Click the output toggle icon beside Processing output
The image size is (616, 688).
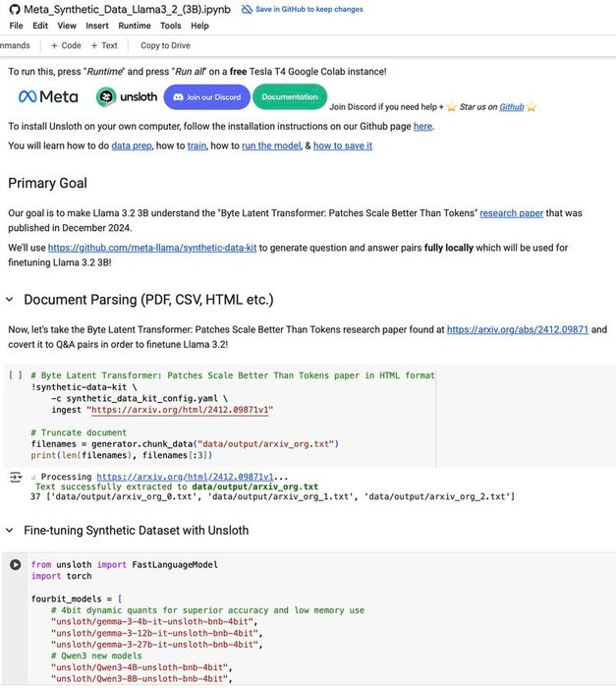pos(15,477)
